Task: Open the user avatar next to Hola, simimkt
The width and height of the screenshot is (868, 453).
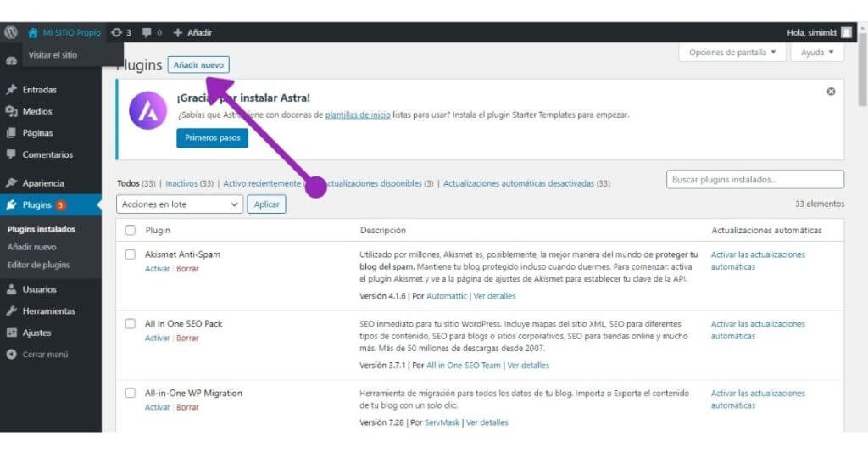Action: point(847,33)
